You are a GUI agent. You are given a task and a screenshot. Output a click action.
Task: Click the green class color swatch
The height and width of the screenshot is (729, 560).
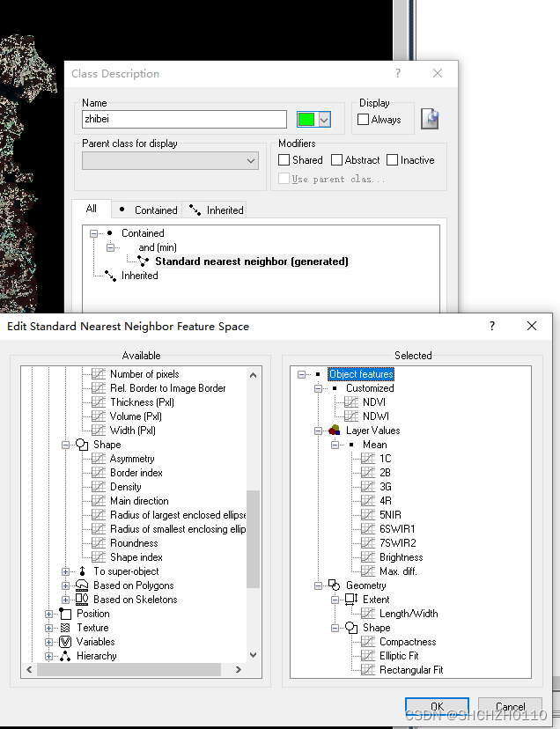(306, 120)
